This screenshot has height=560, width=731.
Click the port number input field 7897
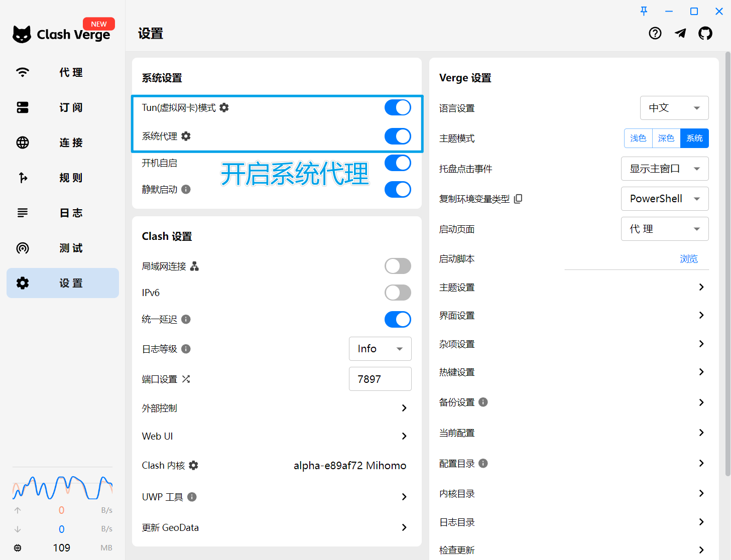380,379
